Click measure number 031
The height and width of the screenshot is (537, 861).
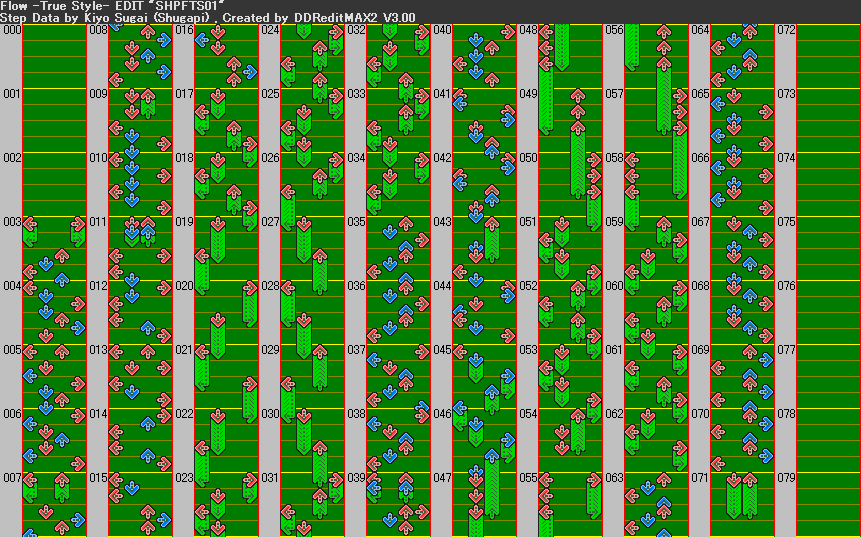pos(270,478)
